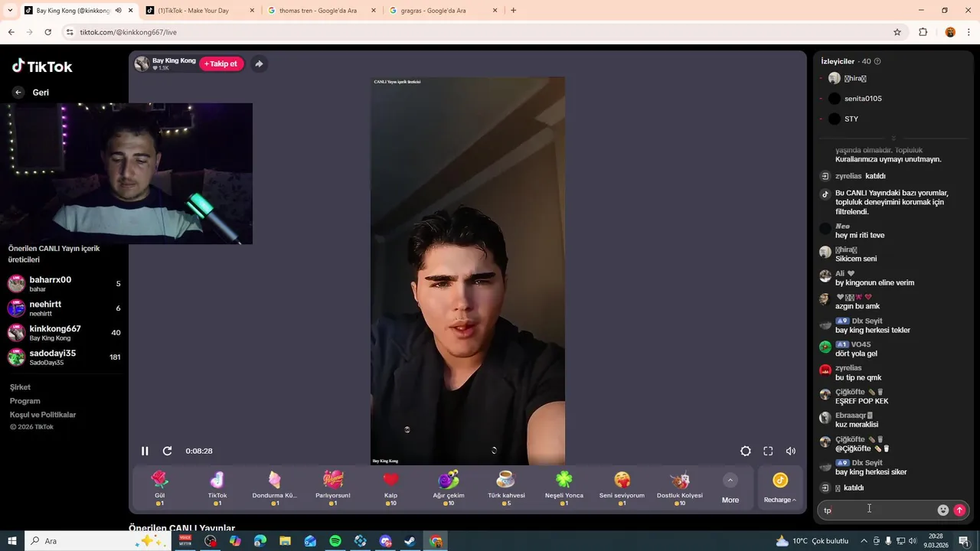
Task: Open File Explorer from taskbar
Action: pyautogui.click(x=285, y=541)
